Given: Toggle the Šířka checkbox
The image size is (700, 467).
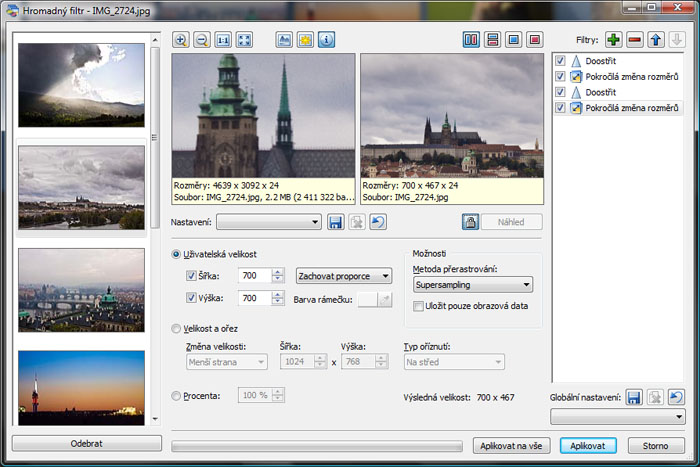Looking at the screenshot, I should [x=192, y=275].
